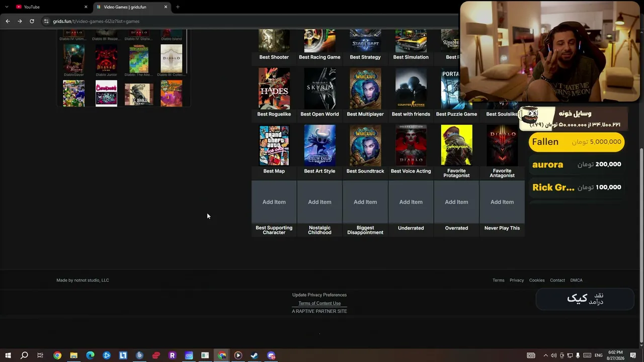Viewport: 644px width, 362px height.
Task: Open the Windows Start menu
Action: [8, 355]
